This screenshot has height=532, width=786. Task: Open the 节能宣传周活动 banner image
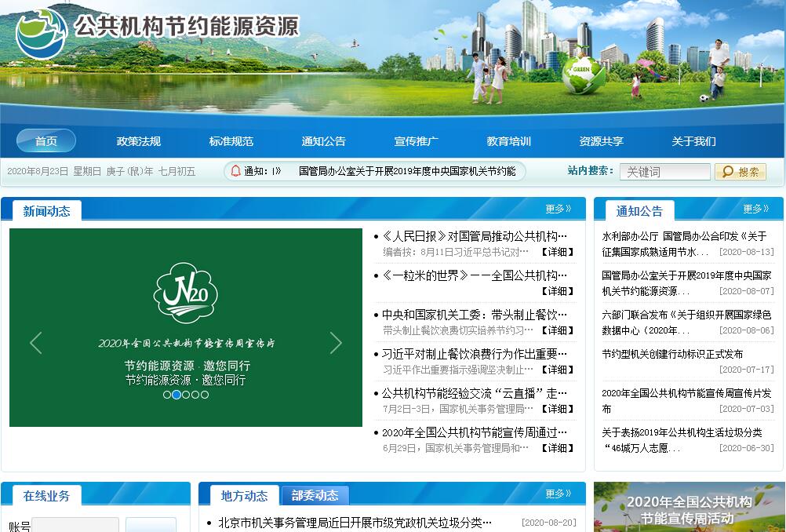click(689, 508)
